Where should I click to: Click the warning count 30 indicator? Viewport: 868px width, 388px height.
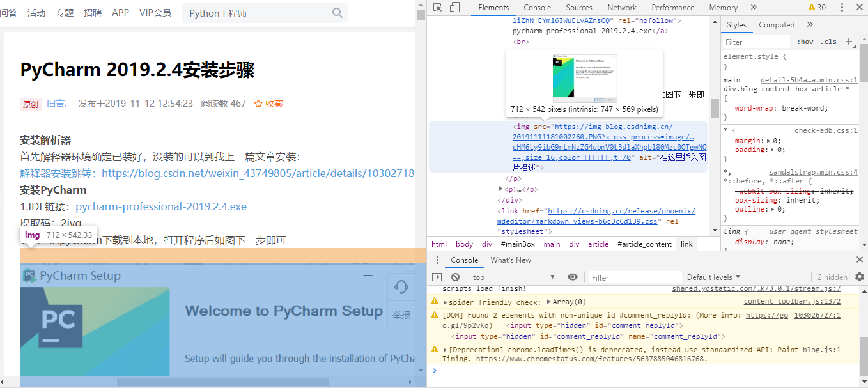pyautogui.click(x=817, y=7)
